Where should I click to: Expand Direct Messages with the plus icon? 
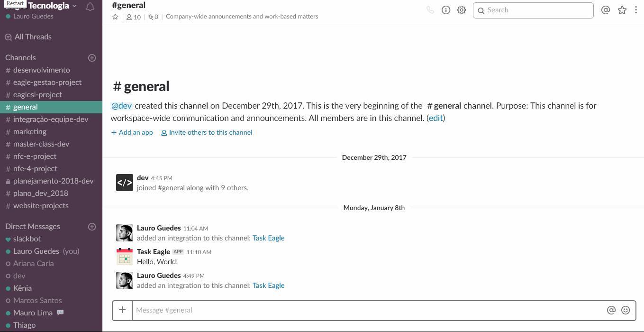[91, 226]
